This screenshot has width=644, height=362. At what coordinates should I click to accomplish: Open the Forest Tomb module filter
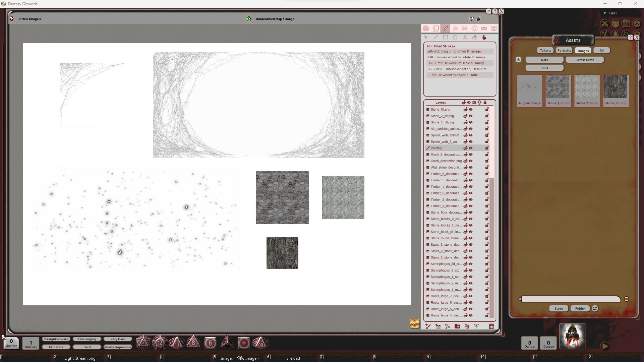click(585, 60)
